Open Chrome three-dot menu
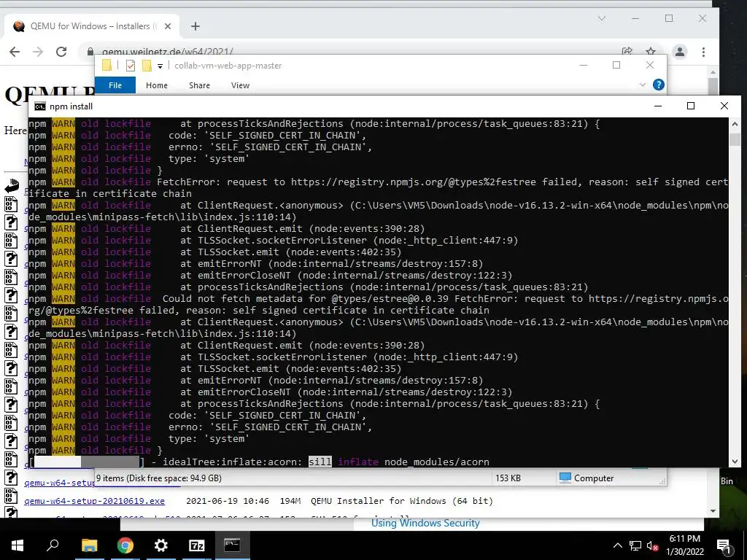 [703, 52]
